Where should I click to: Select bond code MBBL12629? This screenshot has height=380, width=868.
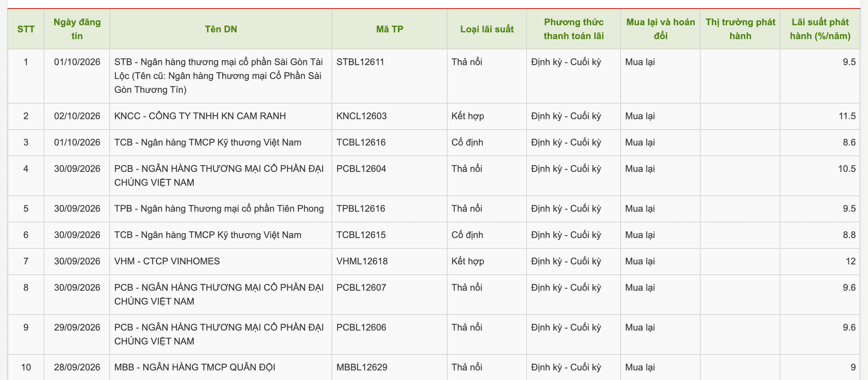pyautogui.click(x=362, y=367)
